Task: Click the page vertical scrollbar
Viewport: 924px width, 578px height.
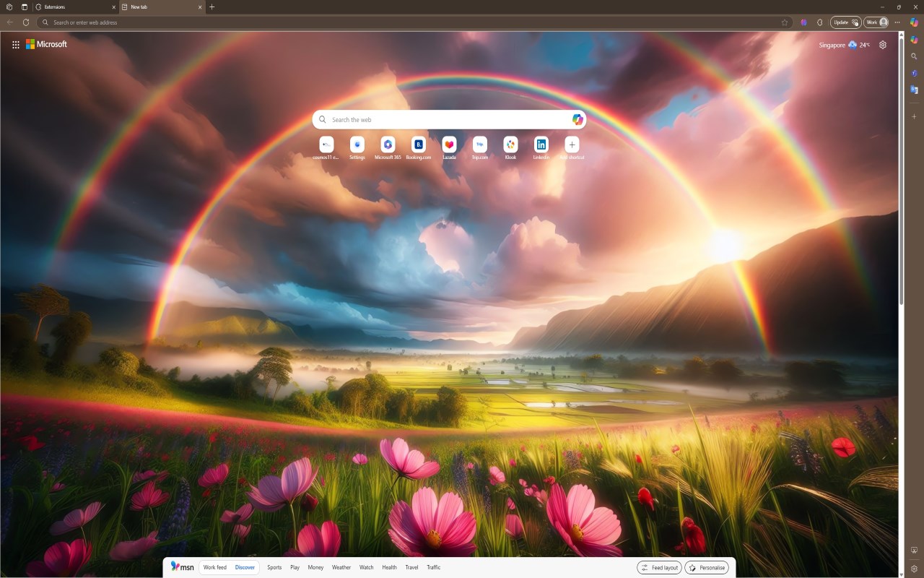Action: point(901,170)
